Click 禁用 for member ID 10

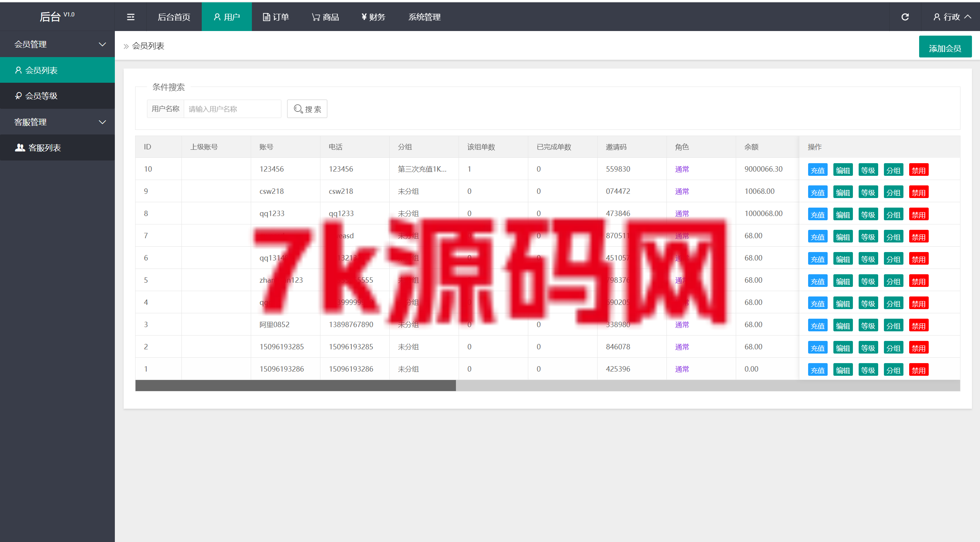pos(919,170)
